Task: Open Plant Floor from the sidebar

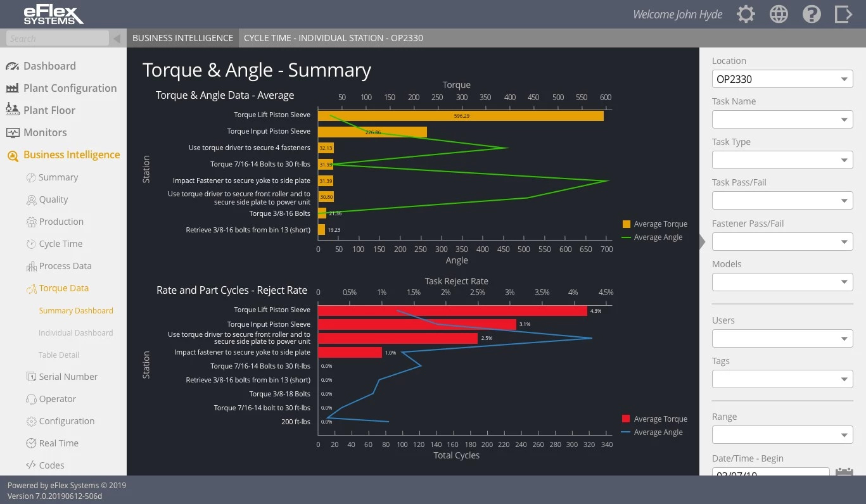Action: click(x=48, y=110)
